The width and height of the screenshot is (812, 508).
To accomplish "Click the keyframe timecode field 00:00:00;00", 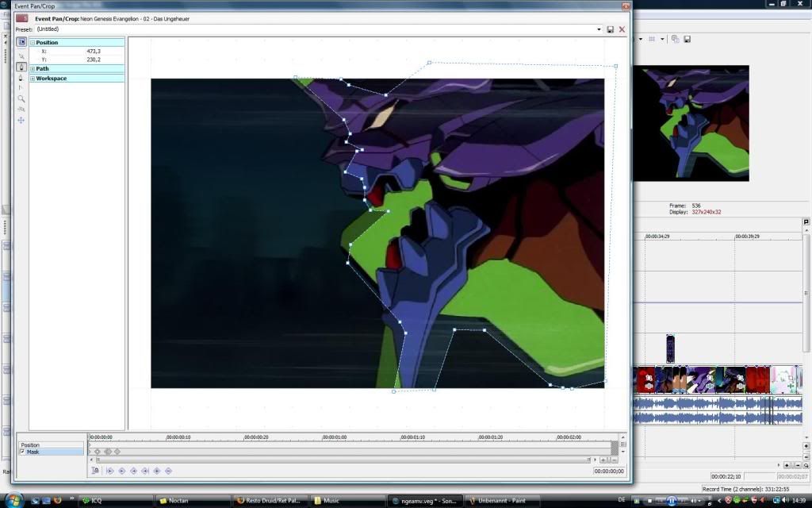I will (x=609, y=471).
